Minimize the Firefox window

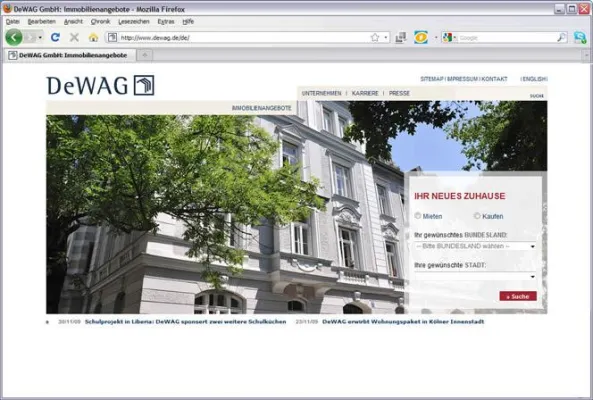coord(559,9)
